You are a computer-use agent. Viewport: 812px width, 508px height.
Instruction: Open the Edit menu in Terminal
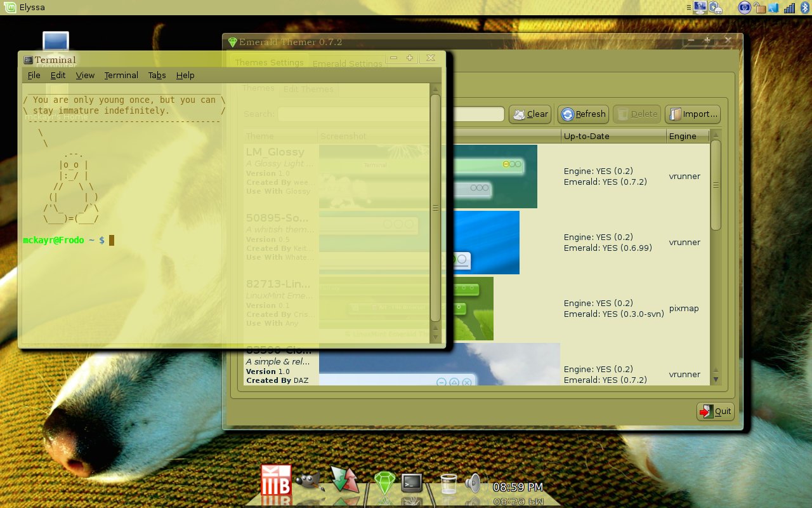pos(58,75)
